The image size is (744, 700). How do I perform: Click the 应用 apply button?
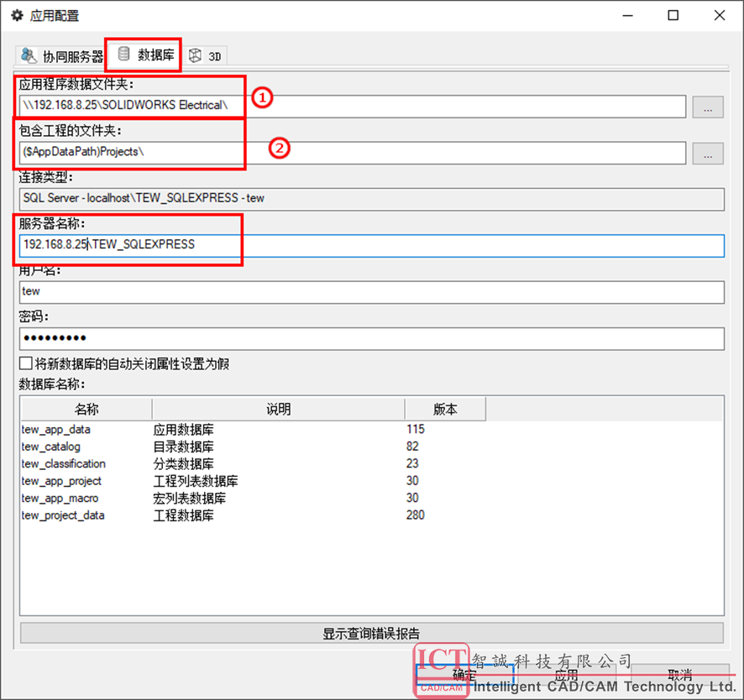(566, 675)
